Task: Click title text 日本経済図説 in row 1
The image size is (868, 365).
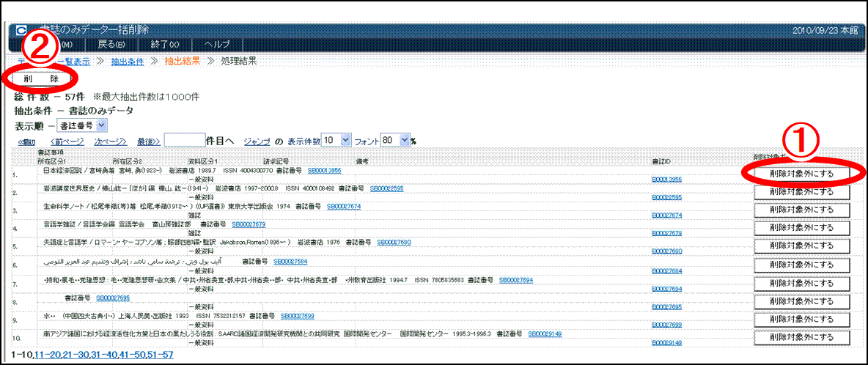Action: (62, 170)
